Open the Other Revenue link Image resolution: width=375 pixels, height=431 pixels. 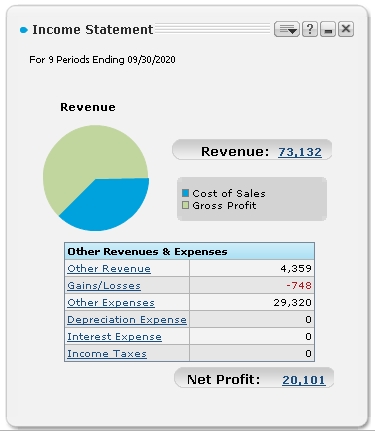point(109,269)
